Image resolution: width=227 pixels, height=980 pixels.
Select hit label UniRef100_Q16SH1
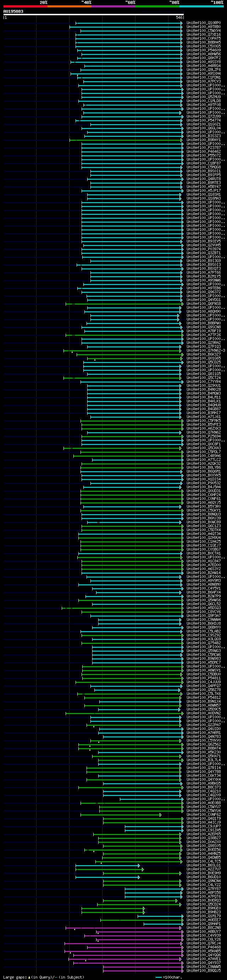coord(203,194)
